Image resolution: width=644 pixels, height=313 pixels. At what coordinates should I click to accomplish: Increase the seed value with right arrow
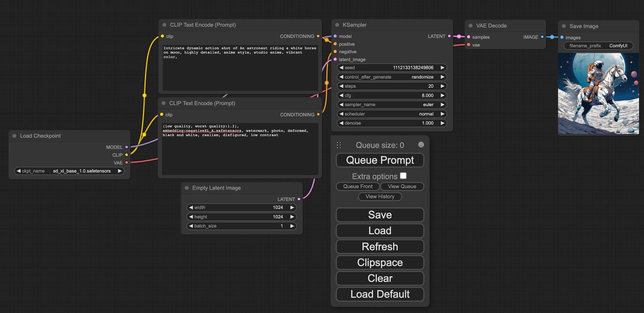coord(442,68)
